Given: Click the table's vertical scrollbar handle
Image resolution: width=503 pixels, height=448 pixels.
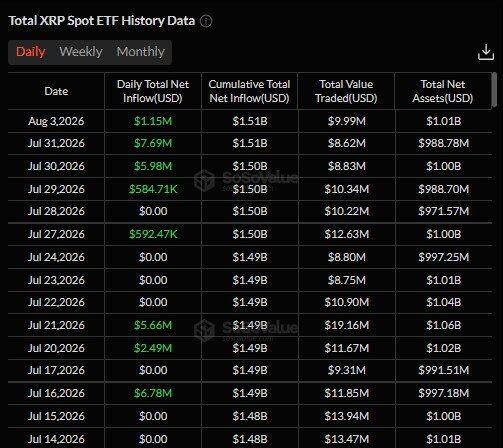Looking at the screenshot, I should (495, 90).
